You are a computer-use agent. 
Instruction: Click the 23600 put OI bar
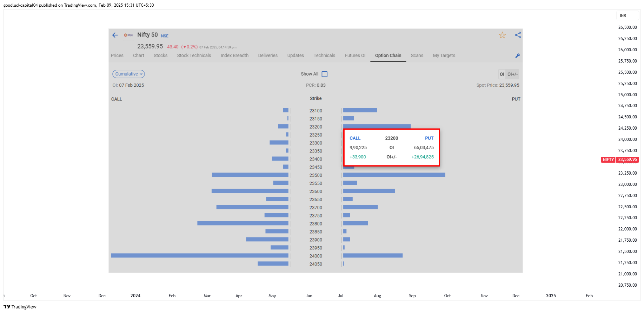(369, 191)
